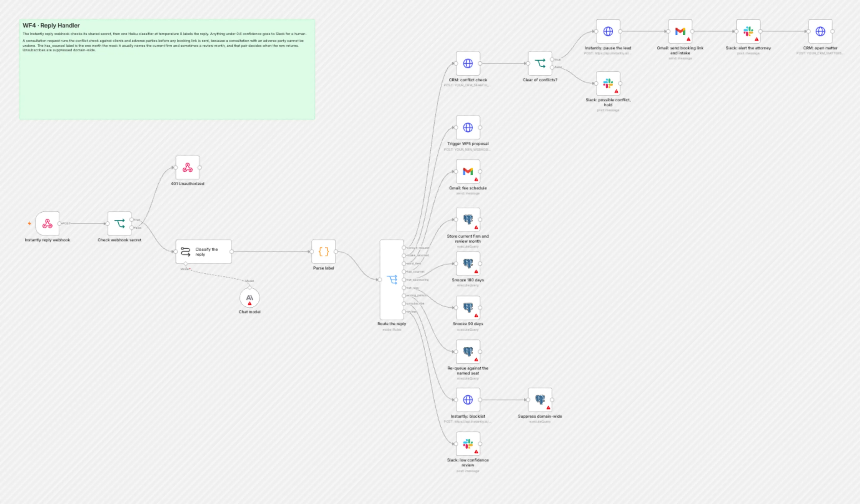Click the false output of Clear of conflicts?
860x504 pixels.
(552, 67)
